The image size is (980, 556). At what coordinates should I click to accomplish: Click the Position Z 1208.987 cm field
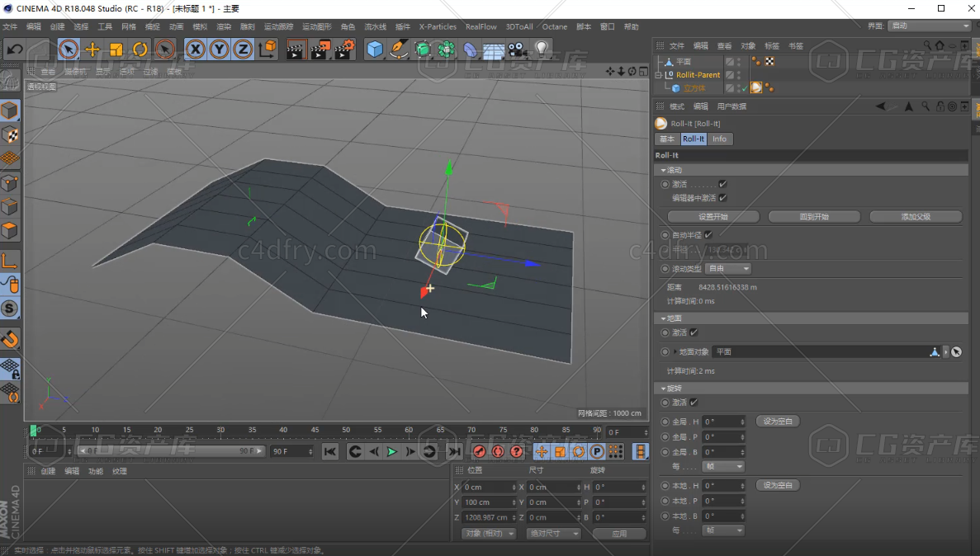click(490, 517)
